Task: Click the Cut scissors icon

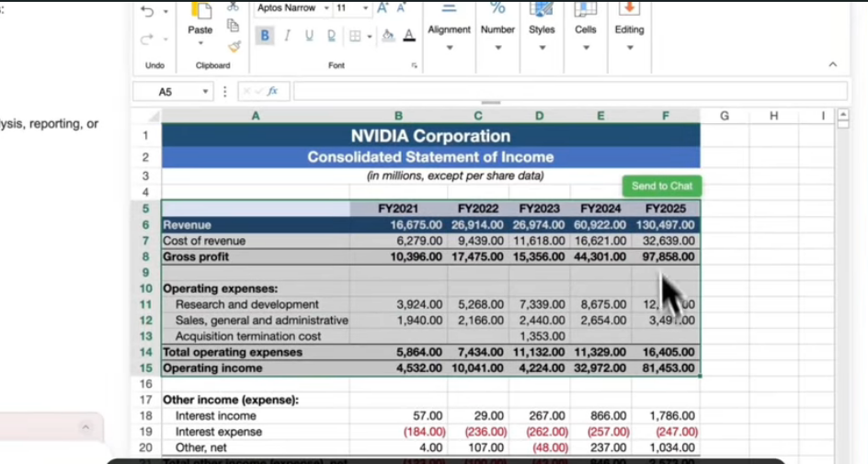Action: [x=234, y=7]
